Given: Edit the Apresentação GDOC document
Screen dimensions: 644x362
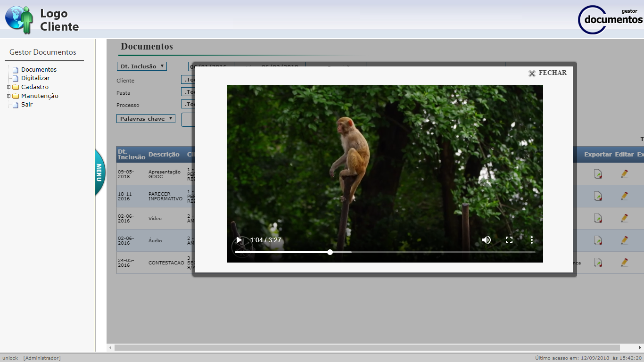Looking at the screenshot, I should click(625, 174).
